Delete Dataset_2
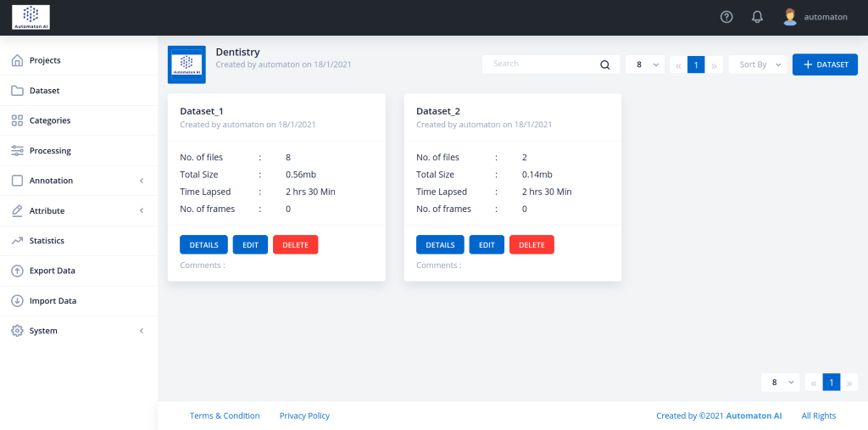Image resolution: width=868 pixels, height=430 pixels. (531, 244)
